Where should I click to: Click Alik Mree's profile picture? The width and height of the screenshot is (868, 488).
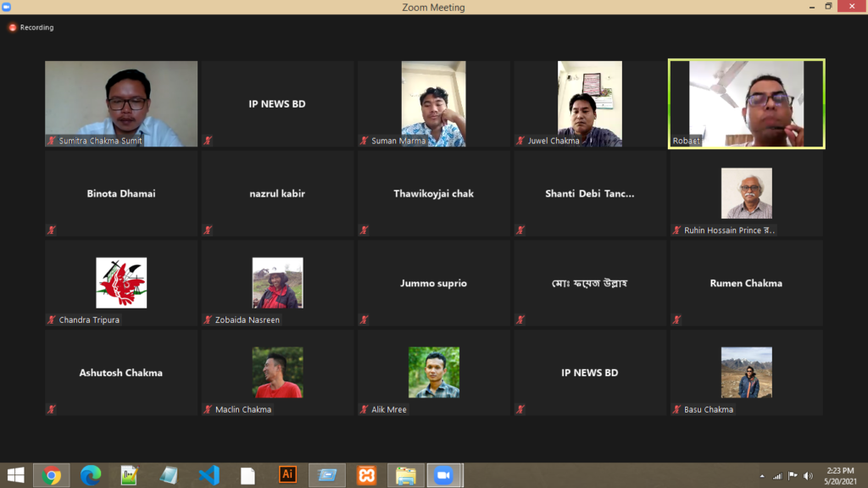click(433, 373)
